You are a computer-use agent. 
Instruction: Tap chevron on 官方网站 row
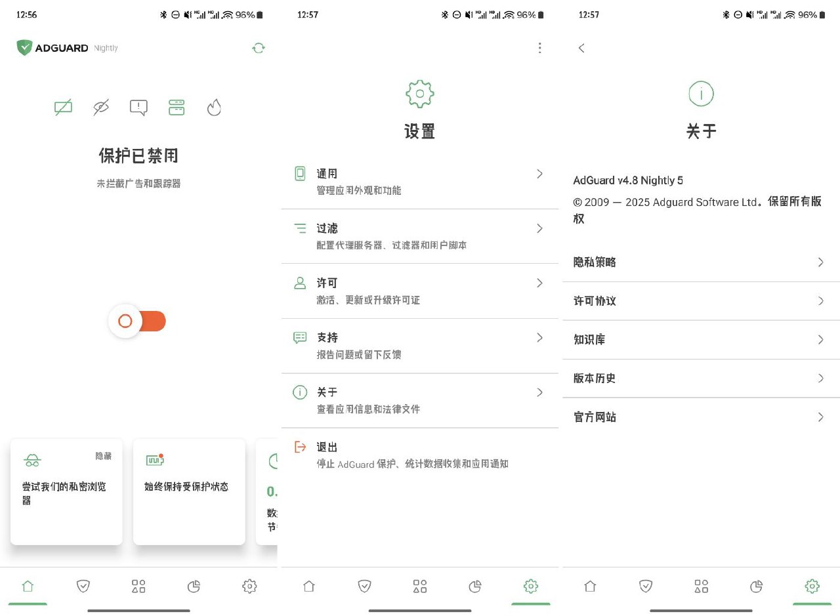click(820, 417)
